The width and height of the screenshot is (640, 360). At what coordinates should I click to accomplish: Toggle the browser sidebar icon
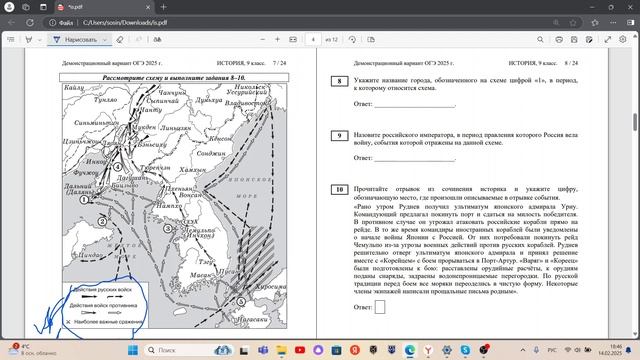(x=631, y=22)
